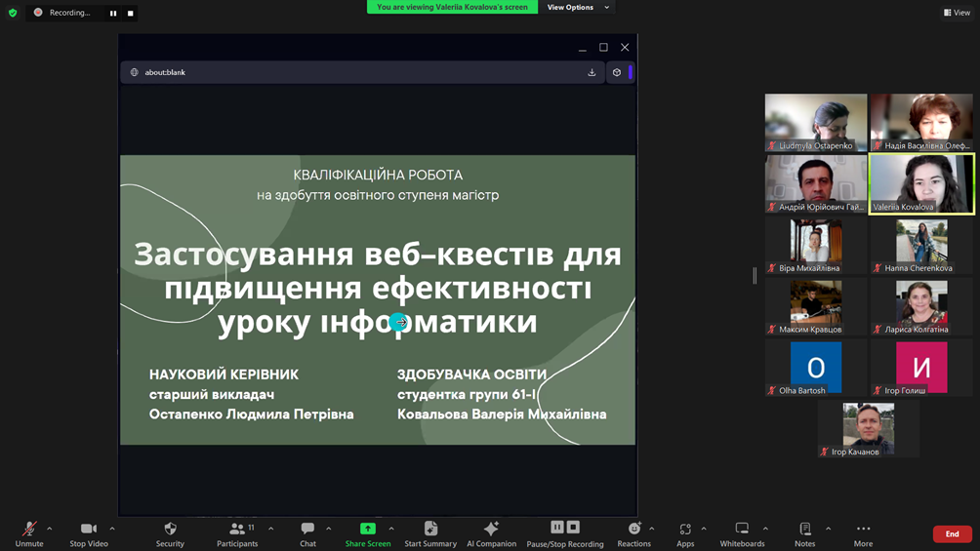Image resolution: width=980 pixels, height=551 pixels.
Task: Open Reactions
Action: pyautogui.click(x=633, y=534)
